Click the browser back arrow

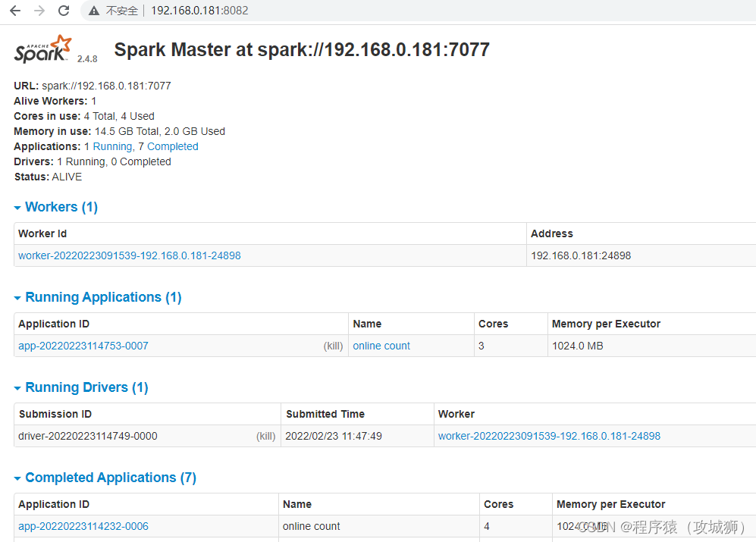click(x=14, y=11)
